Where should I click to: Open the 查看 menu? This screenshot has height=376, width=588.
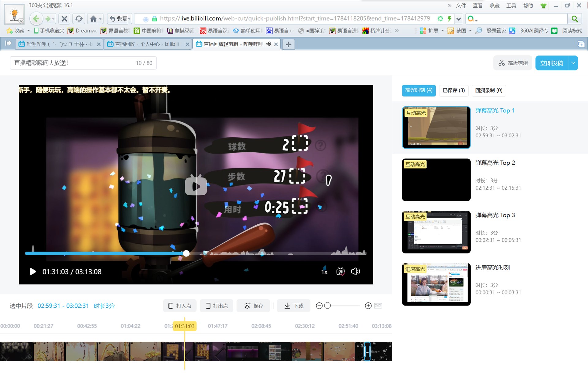(x=477, y=6)
